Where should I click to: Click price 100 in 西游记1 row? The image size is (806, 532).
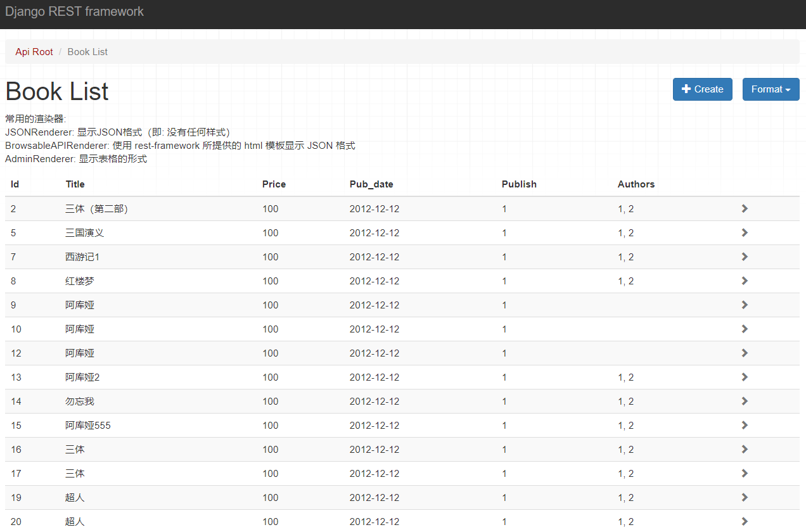[x=271, y=257]
